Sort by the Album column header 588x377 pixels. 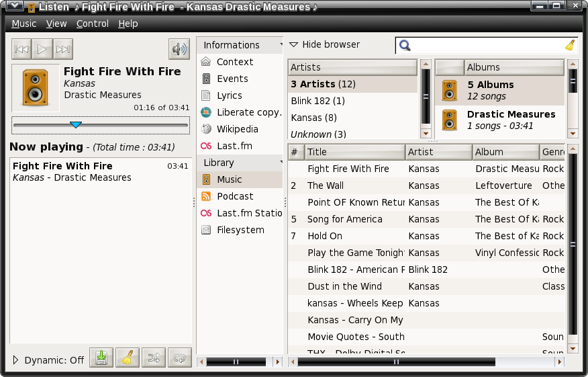[x=506, y=152]
